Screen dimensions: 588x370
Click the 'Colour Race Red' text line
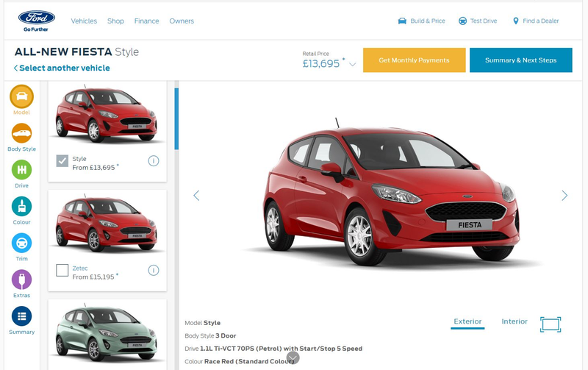(240, 361)
